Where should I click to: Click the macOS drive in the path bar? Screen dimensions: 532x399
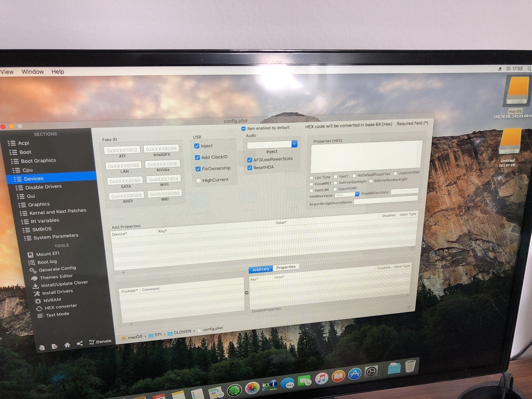coord(132,337)
